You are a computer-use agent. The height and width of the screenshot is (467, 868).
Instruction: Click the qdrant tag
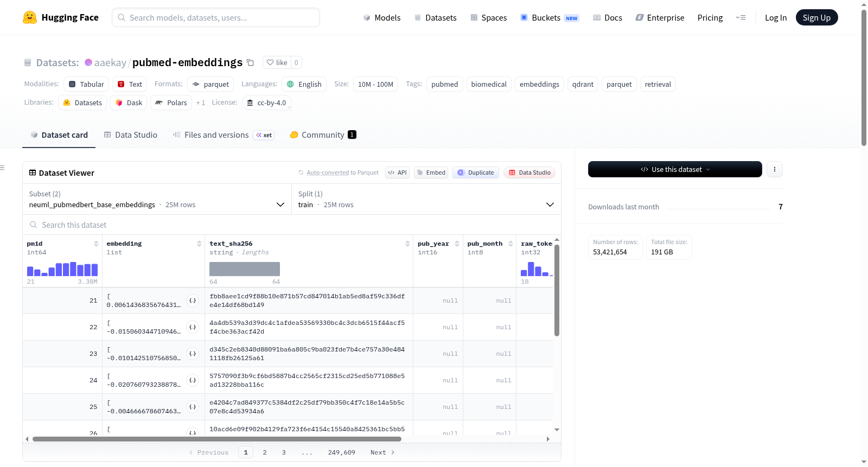click(583, 84)
